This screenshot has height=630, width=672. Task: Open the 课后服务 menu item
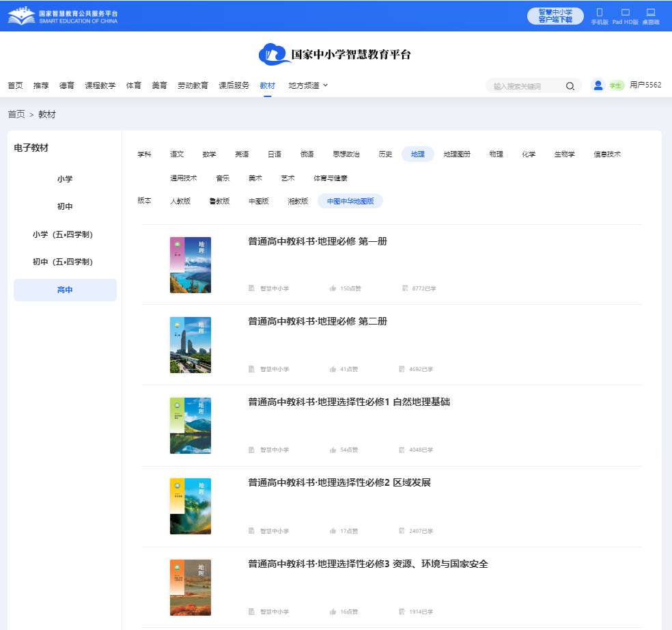236,85
